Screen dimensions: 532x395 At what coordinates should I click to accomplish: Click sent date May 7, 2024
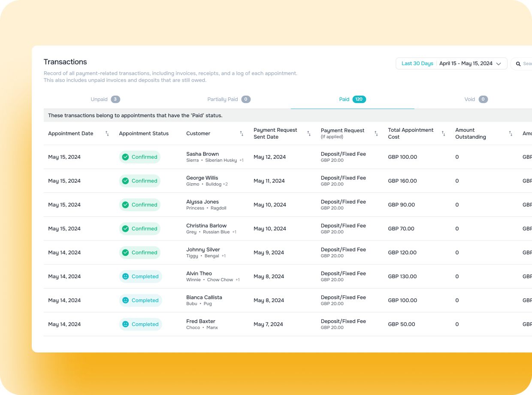click(x=268, y=325)
